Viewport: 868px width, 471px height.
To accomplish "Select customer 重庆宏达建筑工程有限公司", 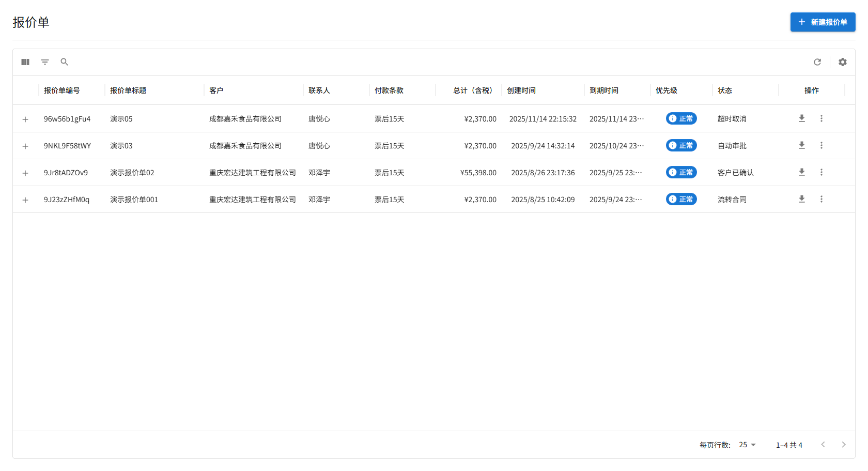I will click(252, 172).
